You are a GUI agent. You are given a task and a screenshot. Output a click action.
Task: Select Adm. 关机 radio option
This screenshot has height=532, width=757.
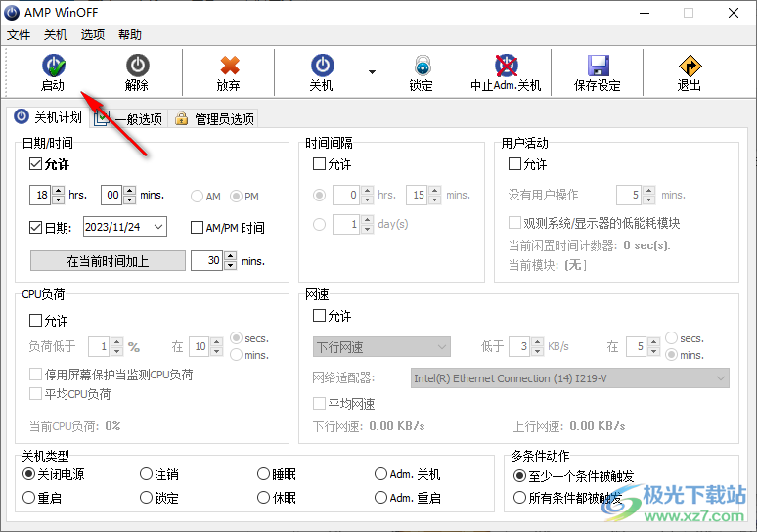[380, 474]
